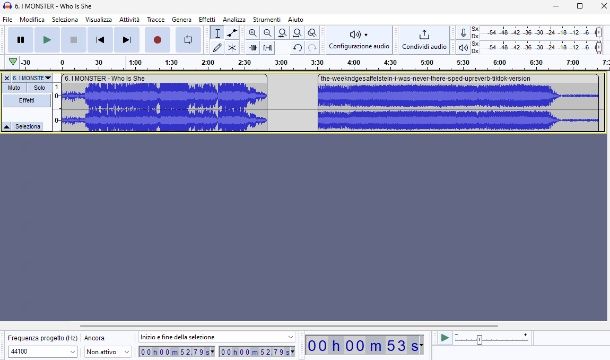Click the track's Seleziona button

click(x=28, y=126)
